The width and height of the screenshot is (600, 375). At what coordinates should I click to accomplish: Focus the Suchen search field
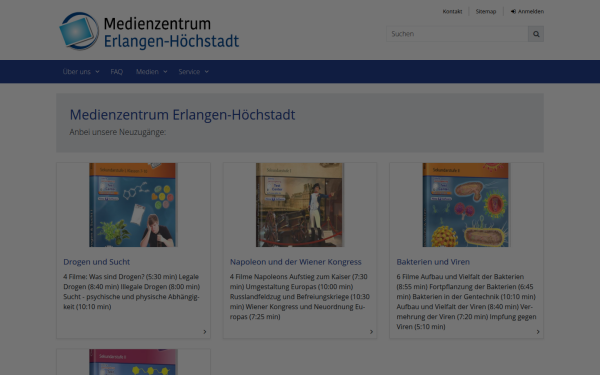457,34
